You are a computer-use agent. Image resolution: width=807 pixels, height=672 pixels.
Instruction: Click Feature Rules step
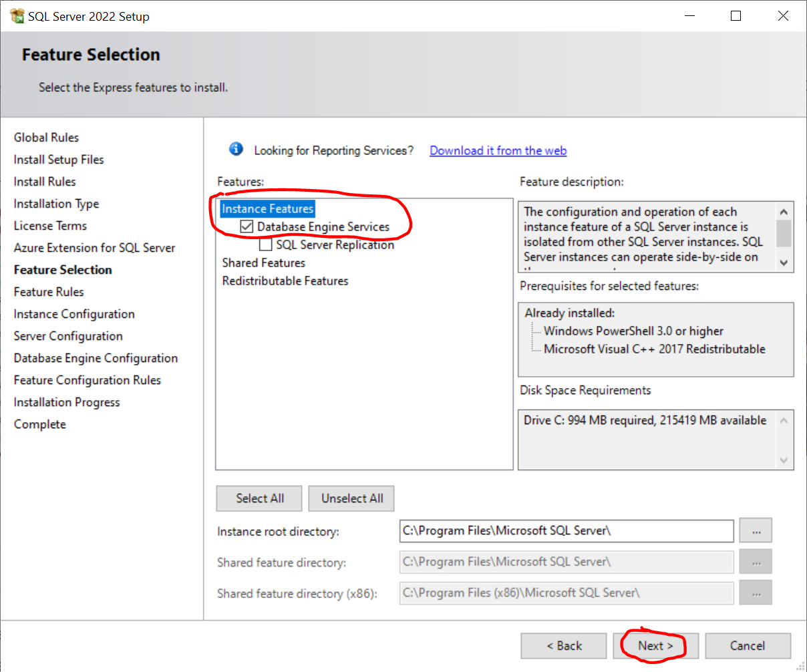click(49, 292)
